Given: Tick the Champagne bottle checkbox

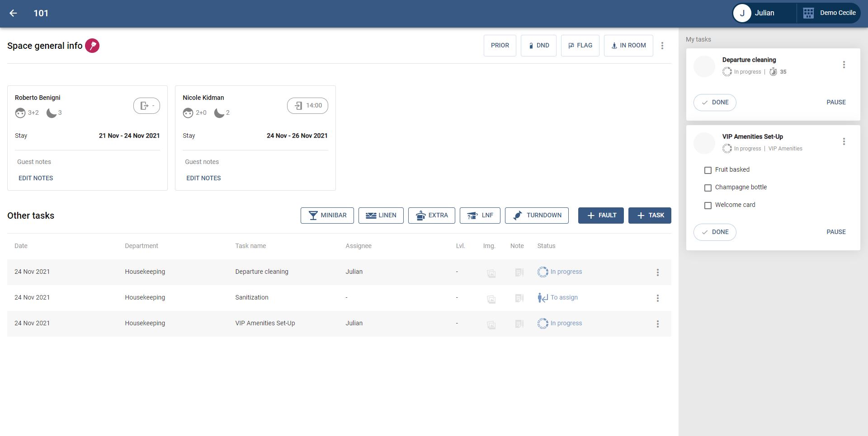Looking at the screenshot, I should pyautogui.click(x=708, y=188).
